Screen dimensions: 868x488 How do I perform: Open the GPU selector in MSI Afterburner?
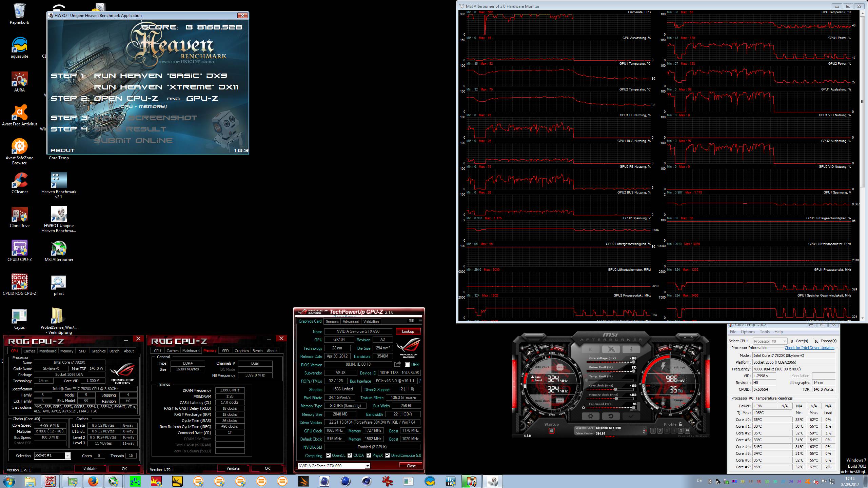coord(644,430)
